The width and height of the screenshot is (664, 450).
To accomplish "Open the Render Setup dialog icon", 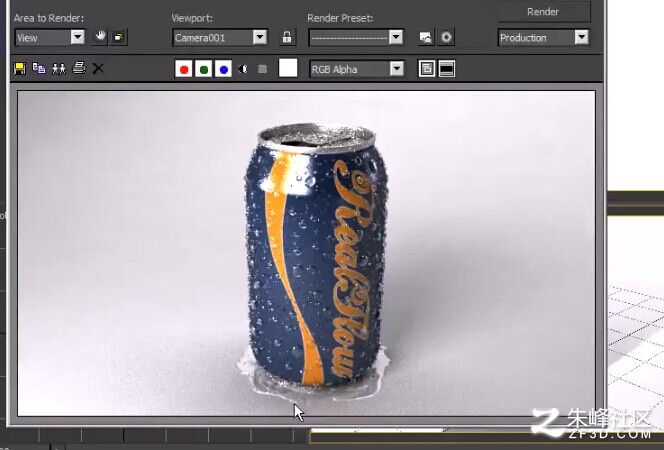I will coord(426,37).
